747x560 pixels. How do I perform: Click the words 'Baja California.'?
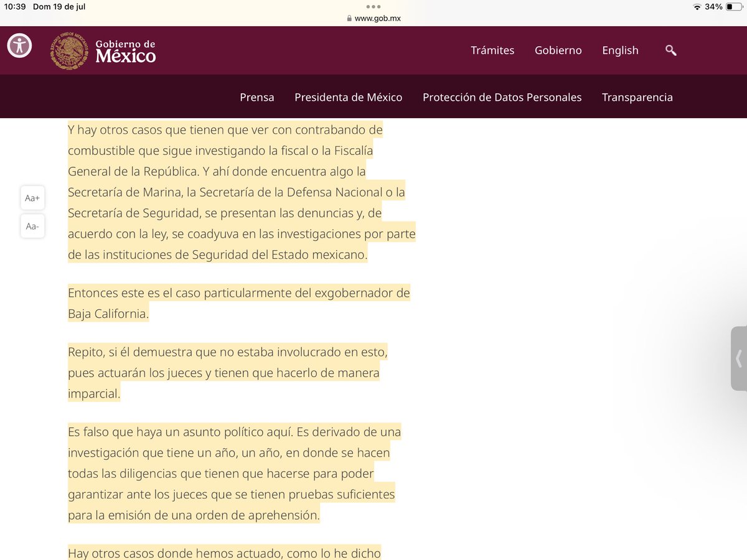(x=108, y=314)
